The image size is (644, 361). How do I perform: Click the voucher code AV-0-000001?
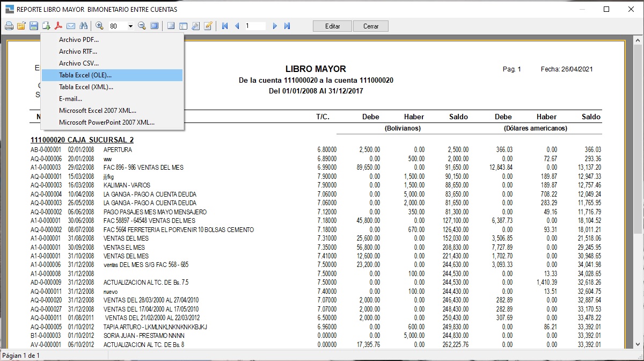(46, 345)
